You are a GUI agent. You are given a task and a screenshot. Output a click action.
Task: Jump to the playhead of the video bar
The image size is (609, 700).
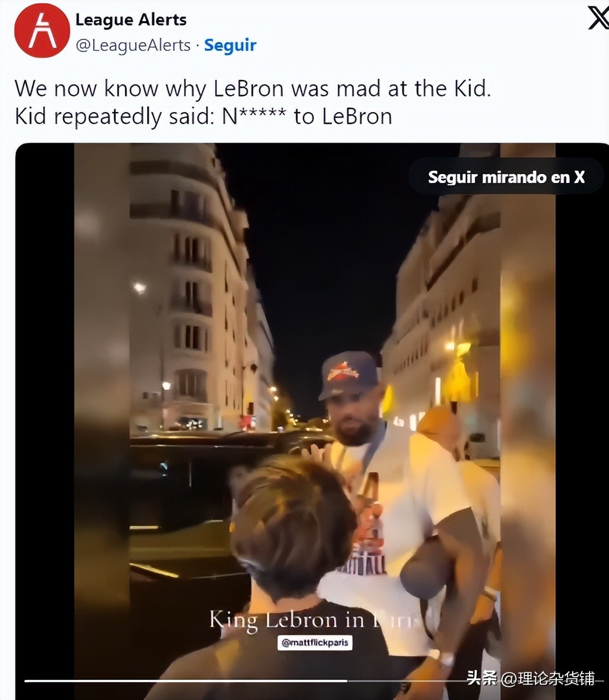click(347, 681)
